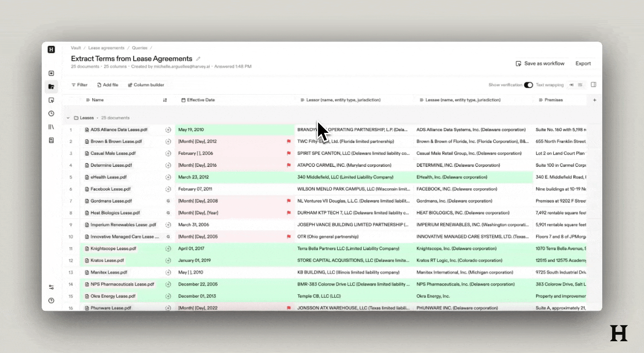This screenshot has height=353, width=644.
Task: Open the Filter options
Action: 80,85
